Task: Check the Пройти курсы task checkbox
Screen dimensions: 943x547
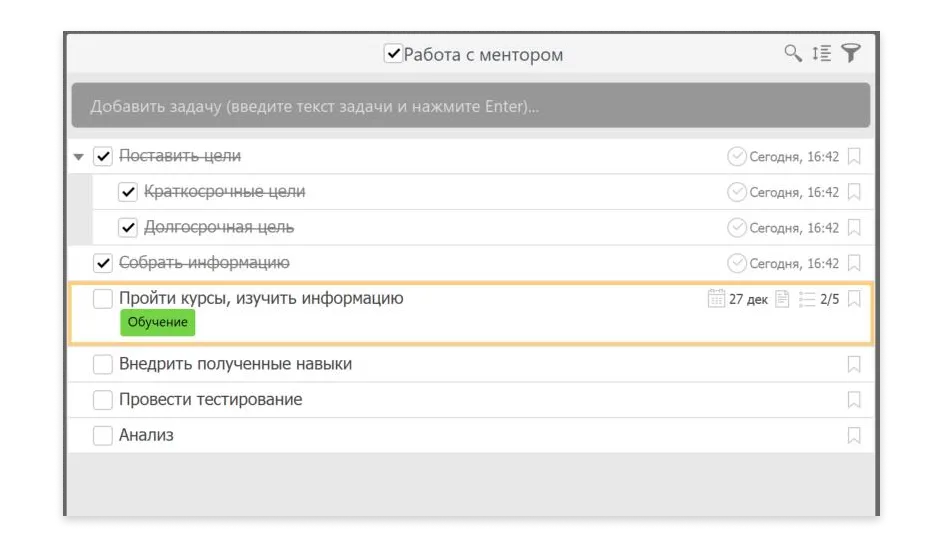Action: [x=103, y=299]
